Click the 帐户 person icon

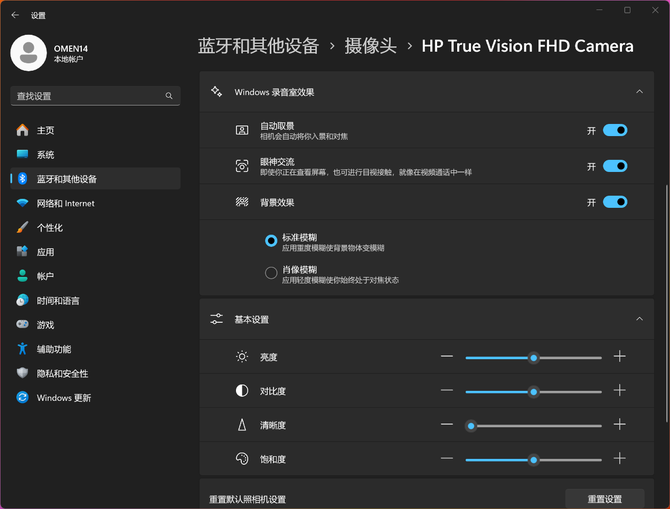tap(22, 276)
